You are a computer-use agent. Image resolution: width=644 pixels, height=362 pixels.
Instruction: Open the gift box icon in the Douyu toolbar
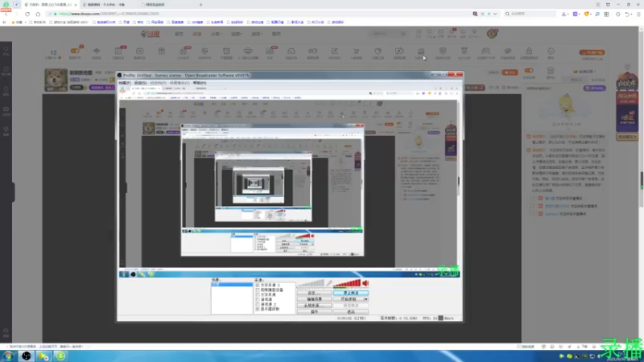pos(162,51)
